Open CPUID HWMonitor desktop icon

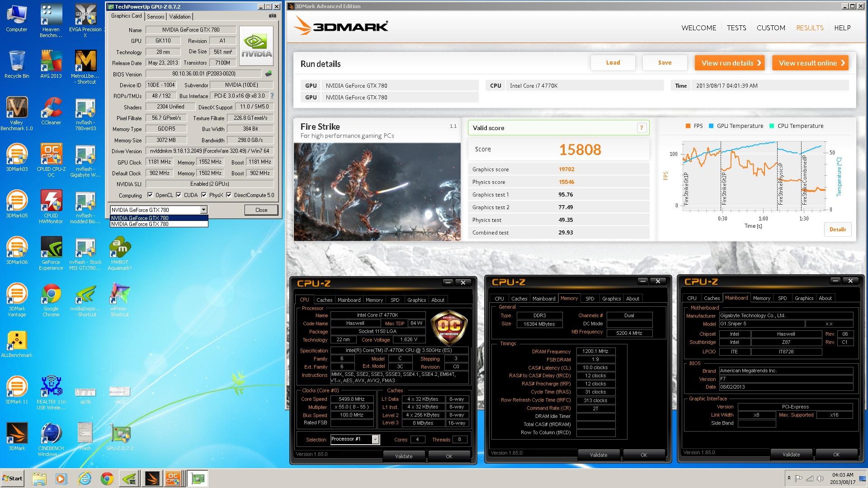[x=51, y=206]
